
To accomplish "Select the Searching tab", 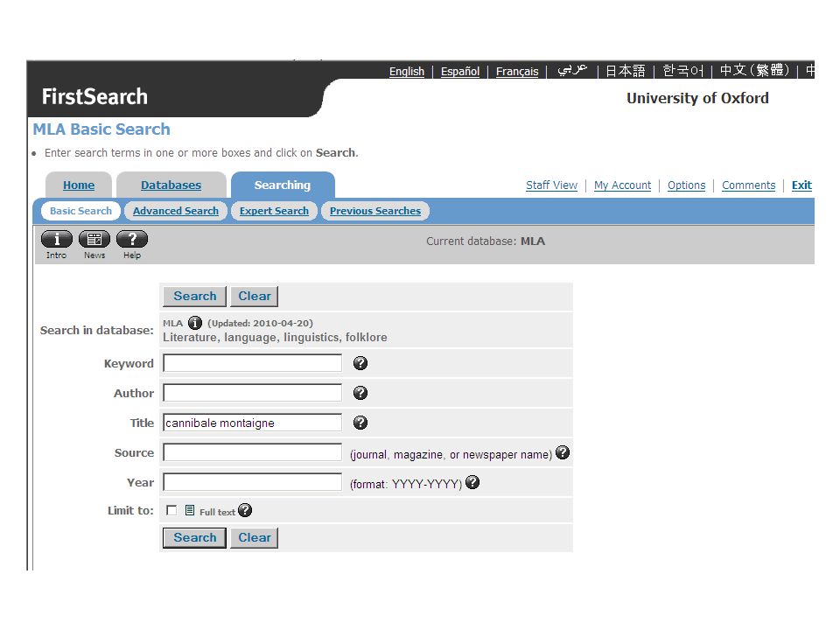I will pyautogui.click(x=283, y=185).
